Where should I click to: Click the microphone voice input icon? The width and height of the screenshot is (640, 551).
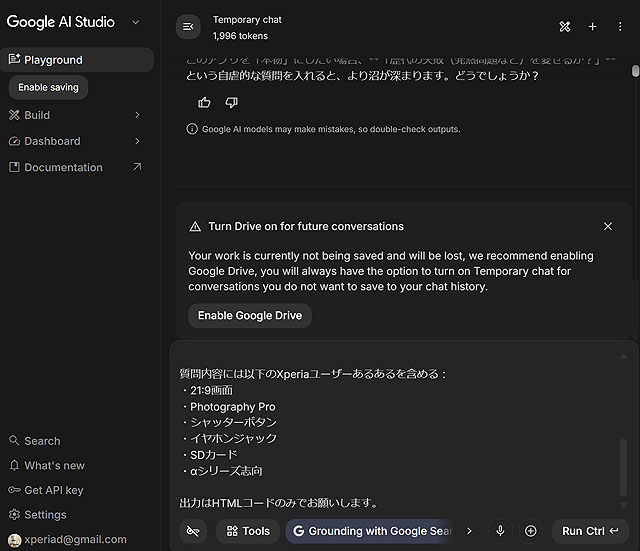click(x=500, y=531)
